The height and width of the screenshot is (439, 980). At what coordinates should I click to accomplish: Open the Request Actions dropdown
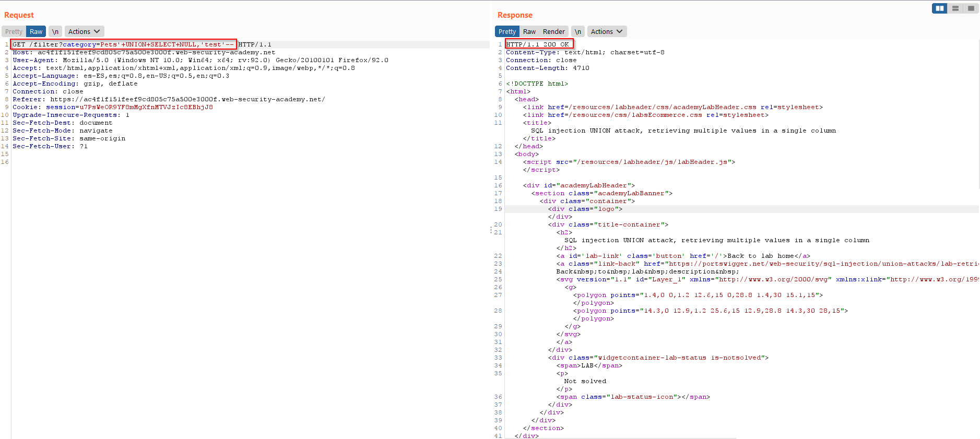pyautogui.click(x=84, y=31)
